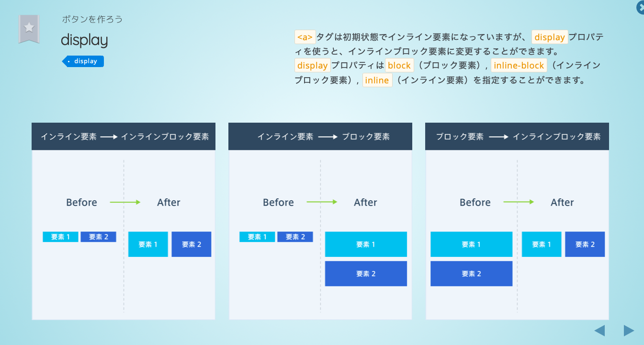Select the 要素 2 dark blue block in middle diagram
The width and height of the screenshot is (644, 345).
click(x=366, y=274)
